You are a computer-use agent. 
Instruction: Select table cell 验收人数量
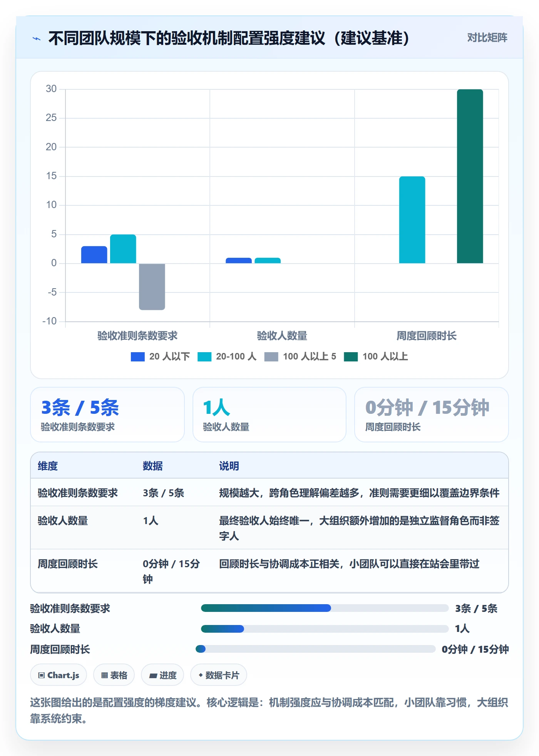tap(63, 521)
